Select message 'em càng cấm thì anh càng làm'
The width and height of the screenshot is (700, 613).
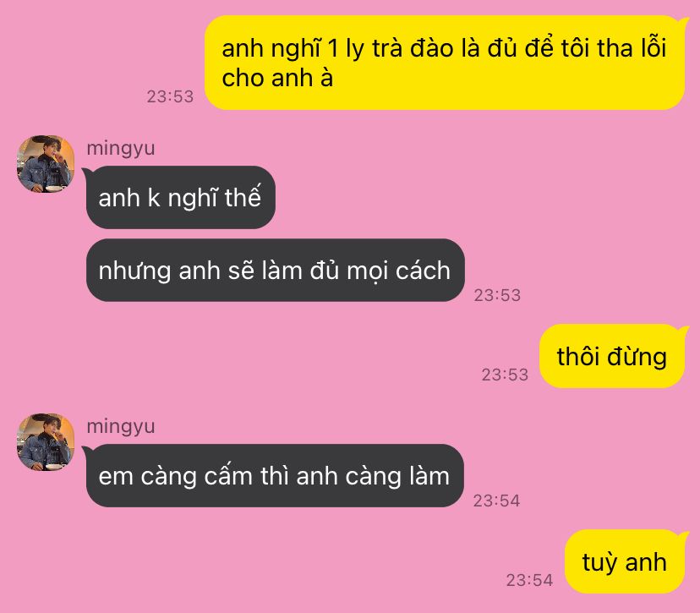275,475
